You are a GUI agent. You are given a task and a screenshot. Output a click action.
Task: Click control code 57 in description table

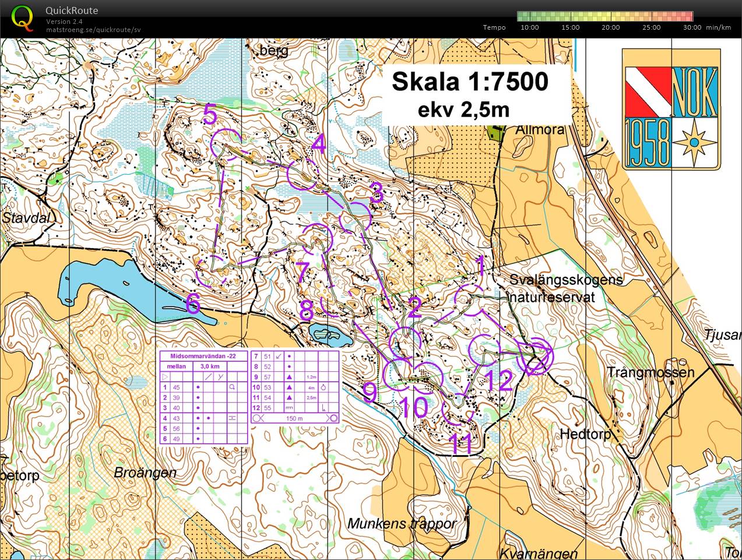coord(267,377)
